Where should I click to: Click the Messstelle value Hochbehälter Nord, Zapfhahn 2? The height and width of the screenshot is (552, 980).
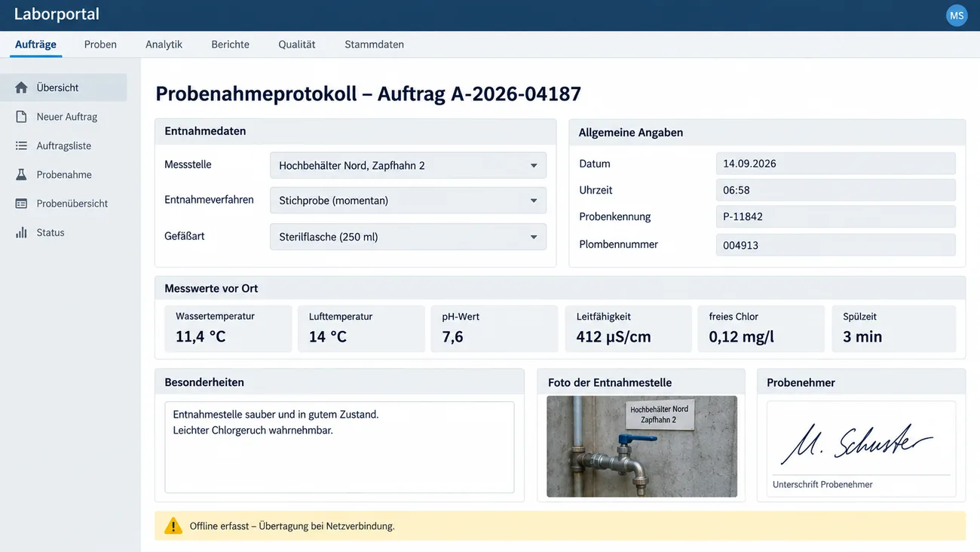click(352, 166)
